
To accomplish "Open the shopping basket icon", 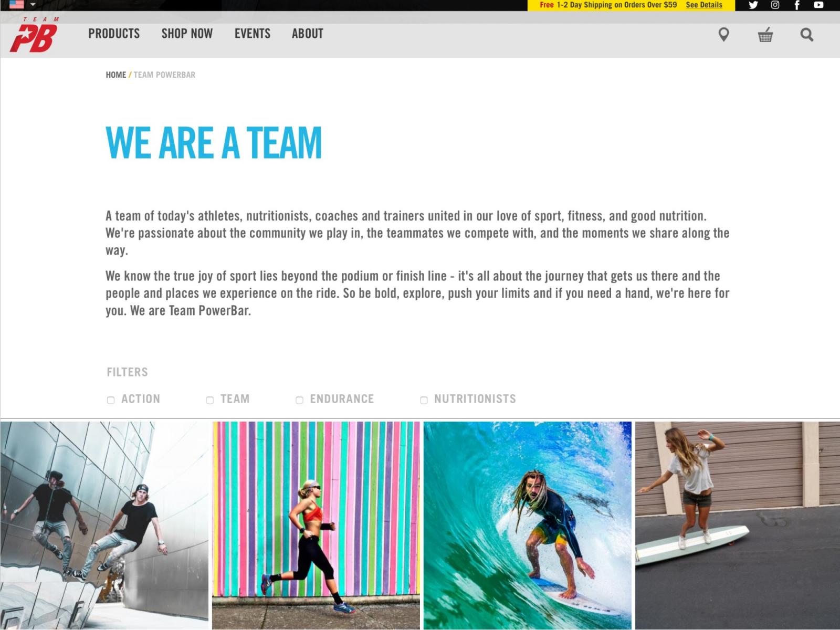I will pyautogui.click(x=765, y=35).
